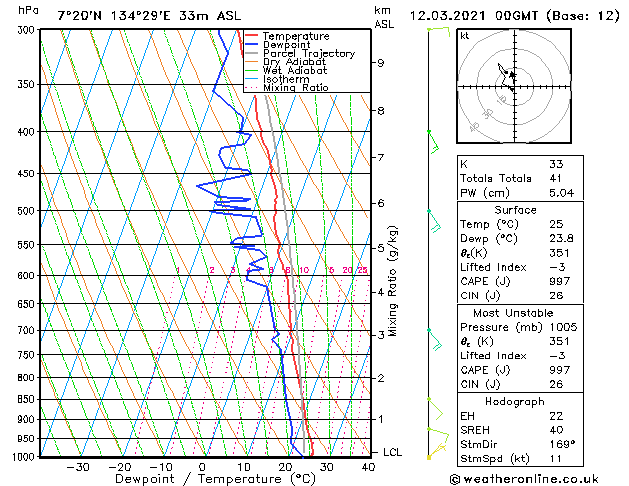Select the green wind barb near 400 hPa

click(433, 141)
